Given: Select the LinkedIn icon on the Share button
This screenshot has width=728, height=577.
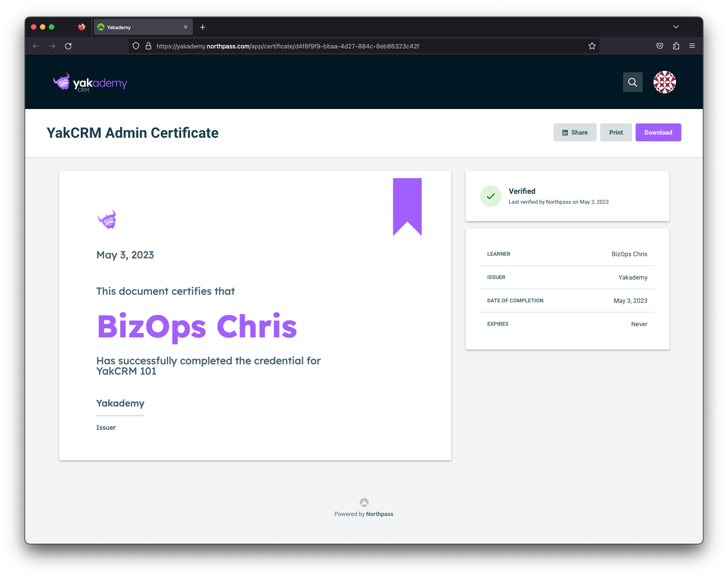Looking at the screenshot, I should click(x=565, y=132).
